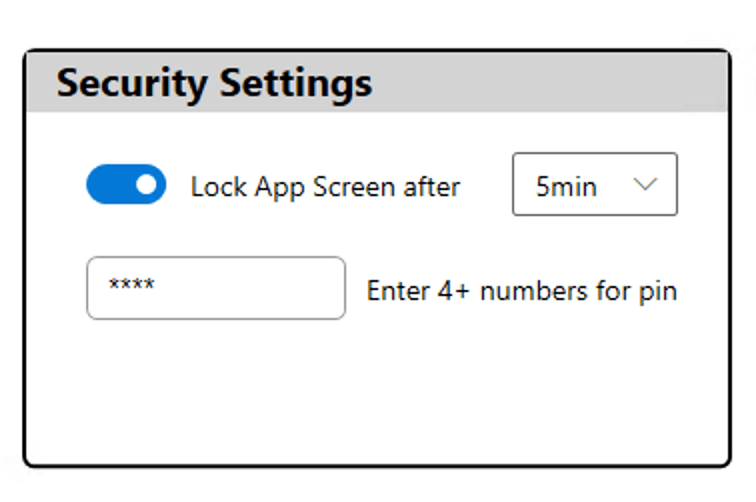
Task: Toggle the Lock App Screen switch off
Action: coord(126,184)
